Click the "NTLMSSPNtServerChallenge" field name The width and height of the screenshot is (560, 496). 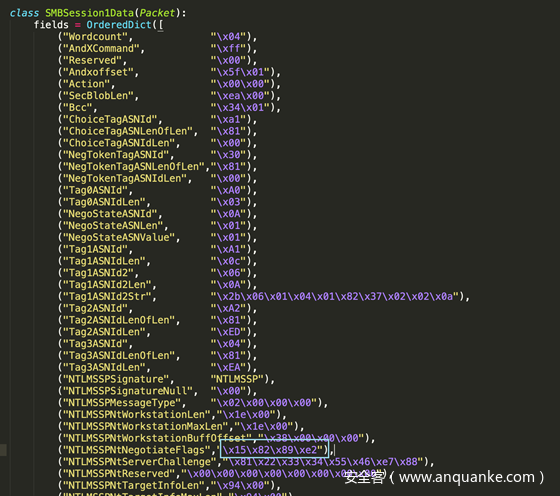point(140,462)
